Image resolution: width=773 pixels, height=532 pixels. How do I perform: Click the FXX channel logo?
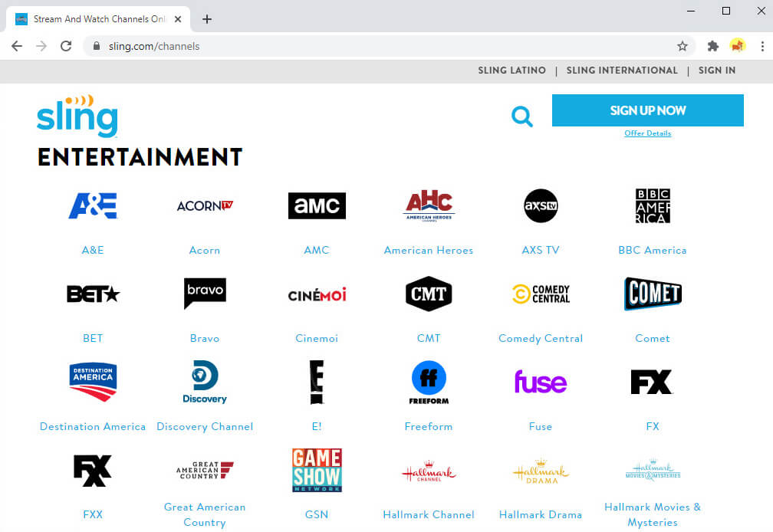93,471
